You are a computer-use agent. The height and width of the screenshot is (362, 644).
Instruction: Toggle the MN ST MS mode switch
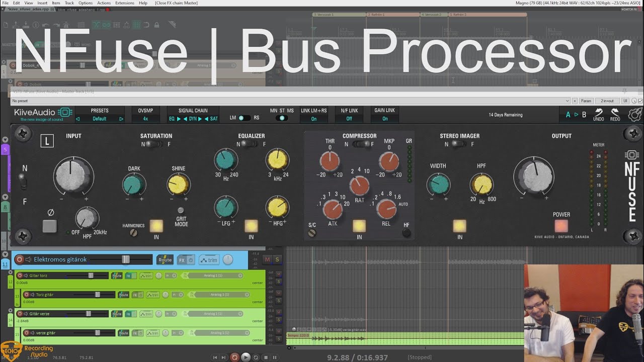(x=281, y=118)
